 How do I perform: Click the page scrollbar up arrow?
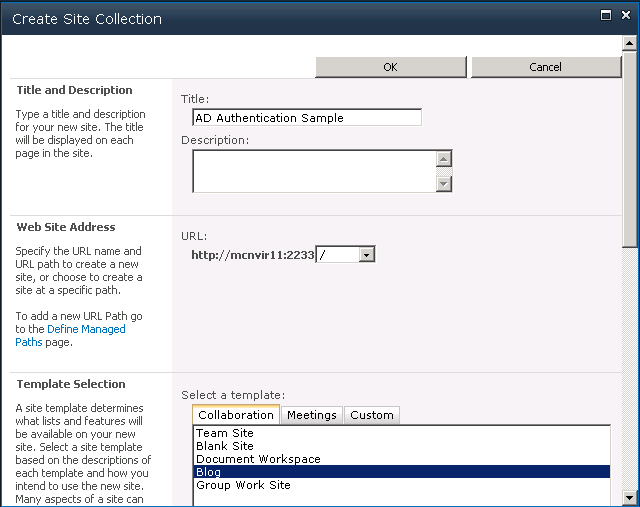click(x=630, y=43)
